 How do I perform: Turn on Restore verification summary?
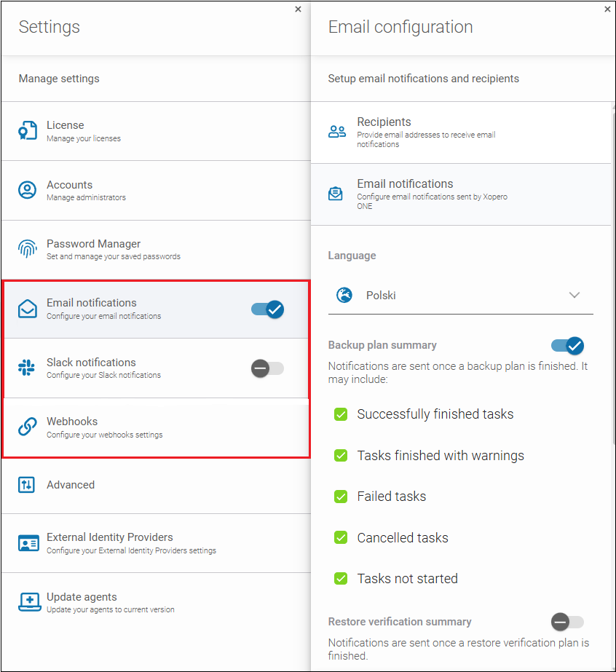[567, 622]
